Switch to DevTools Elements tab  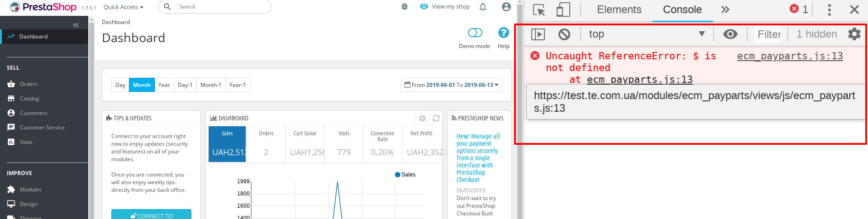[x=619, y=10]
